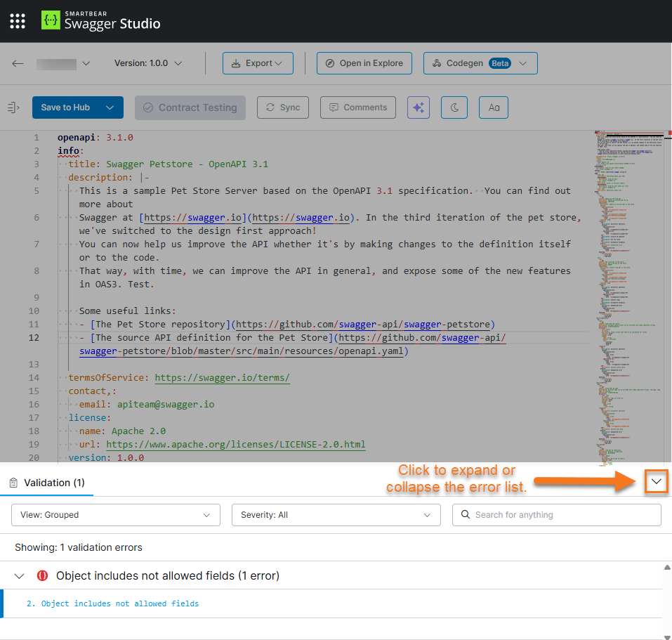Click the red error icon next to validation message
This screenshot has height=640, width=672.
pos(42,575)
